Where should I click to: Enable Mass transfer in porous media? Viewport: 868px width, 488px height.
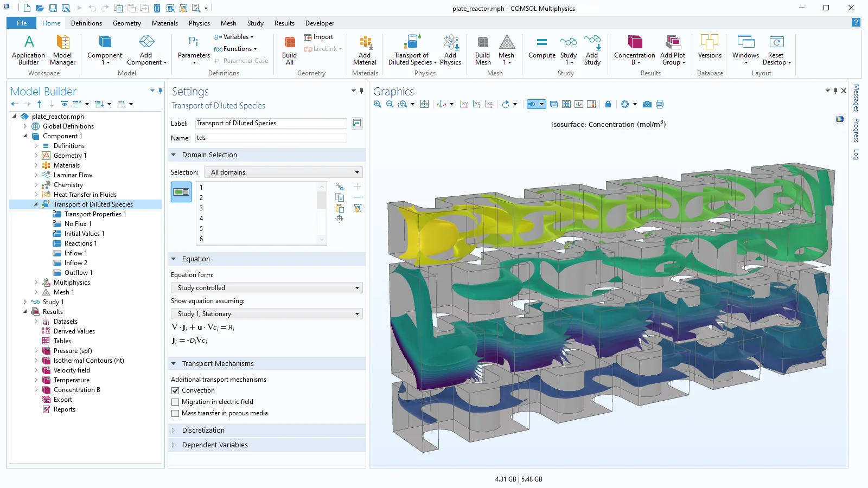click(175, 413)
